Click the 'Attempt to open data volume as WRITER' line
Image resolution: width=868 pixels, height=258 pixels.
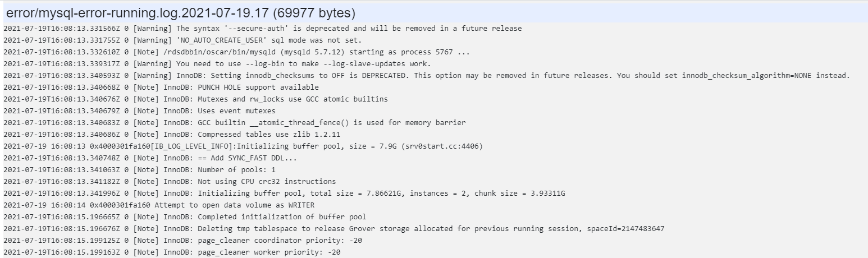tap(159, 205)
